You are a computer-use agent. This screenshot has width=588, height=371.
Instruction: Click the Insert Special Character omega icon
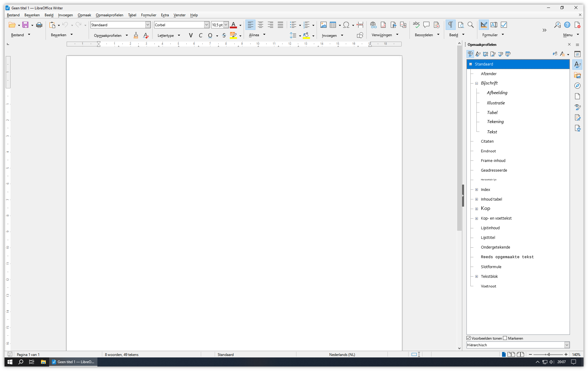pos(346,25)
